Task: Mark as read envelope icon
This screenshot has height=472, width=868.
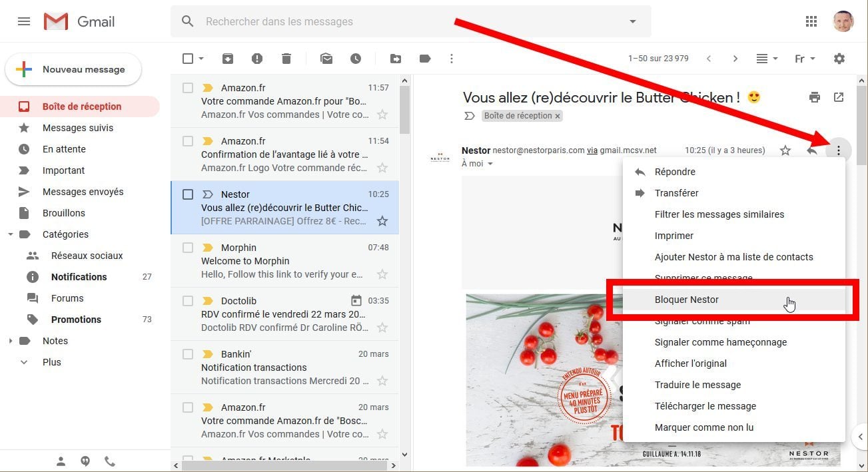Action: (326, 59)
